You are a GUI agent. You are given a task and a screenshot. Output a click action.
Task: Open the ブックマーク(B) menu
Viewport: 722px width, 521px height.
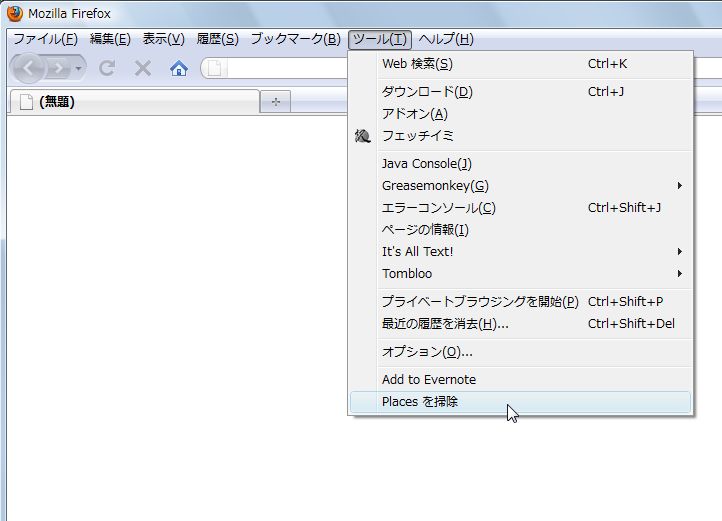coord(296,39)
